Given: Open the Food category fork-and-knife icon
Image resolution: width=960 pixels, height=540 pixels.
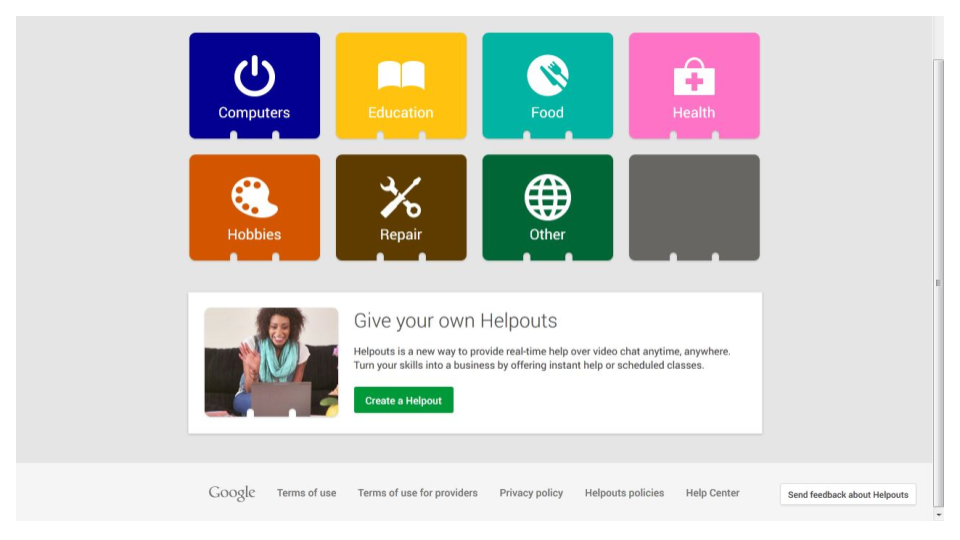Looking at the screenshot, I should [x=547, y=75].
